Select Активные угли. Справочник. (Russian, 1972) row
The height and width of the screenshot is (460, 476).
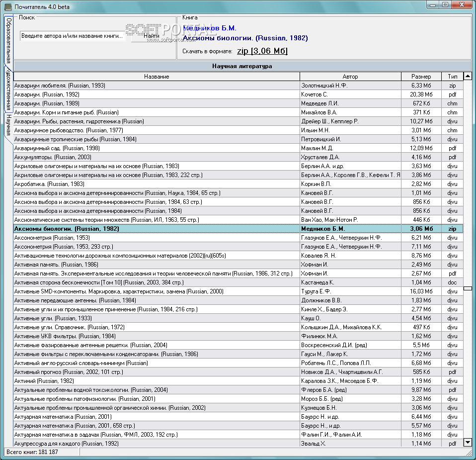click(x=238, y=328)
